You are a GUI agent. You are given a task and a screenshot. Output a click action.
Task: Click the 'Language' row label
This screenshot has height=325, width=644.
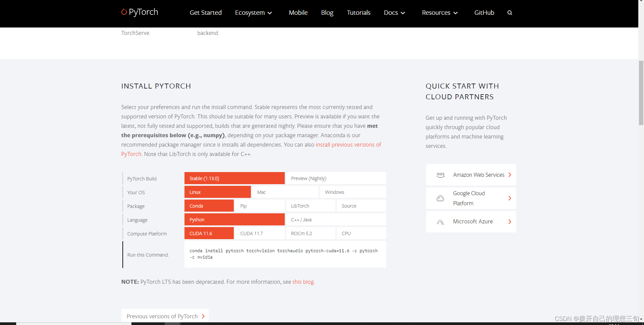(x=138, y=220)
